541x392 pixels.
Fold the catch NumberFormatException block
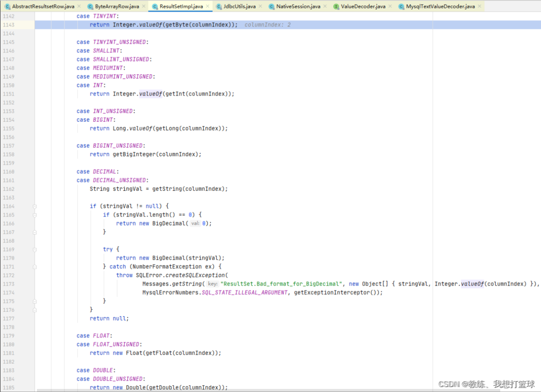tap(35, 267)
